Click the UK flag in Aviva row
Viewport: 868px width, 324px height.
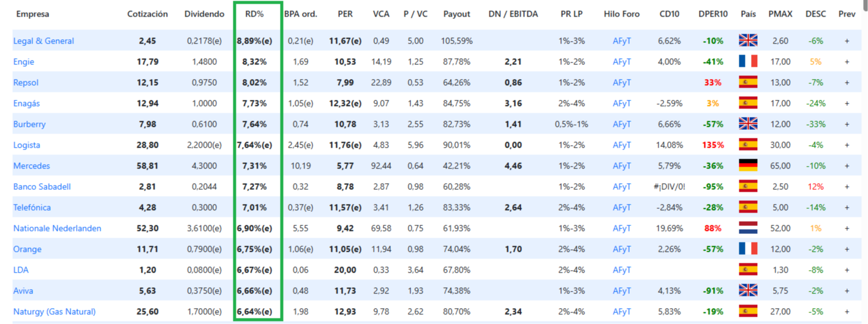[748, 291]
